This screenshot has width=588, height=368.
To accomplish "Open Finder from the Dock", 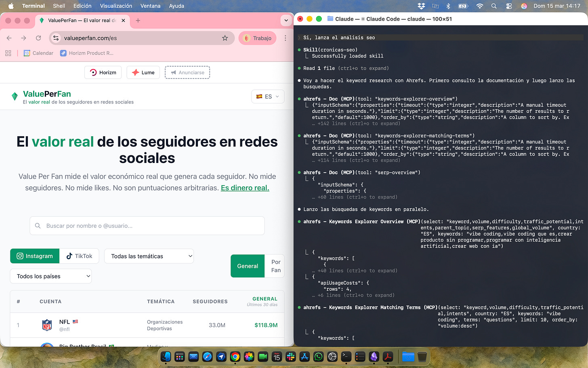I will (x=166, y=356).
